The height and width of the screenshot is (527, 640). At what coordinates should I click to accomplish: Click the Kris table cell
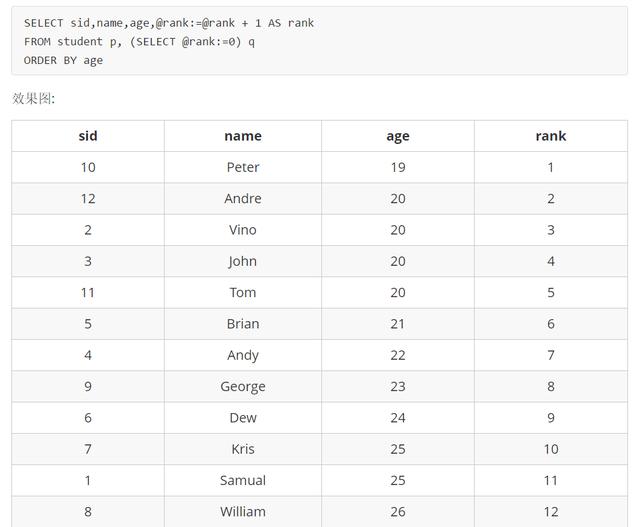[x=243, y=449]
